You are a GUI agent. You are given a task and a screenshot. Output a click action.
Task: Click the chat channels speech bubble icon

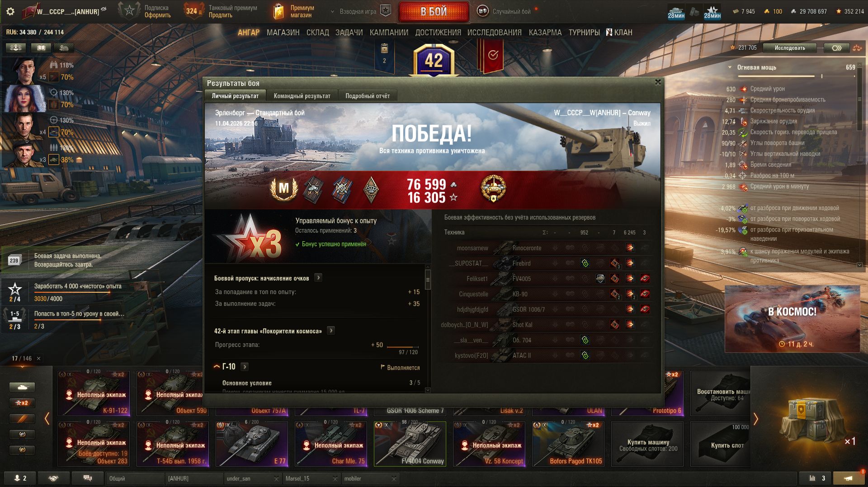[x=87, y=478]
